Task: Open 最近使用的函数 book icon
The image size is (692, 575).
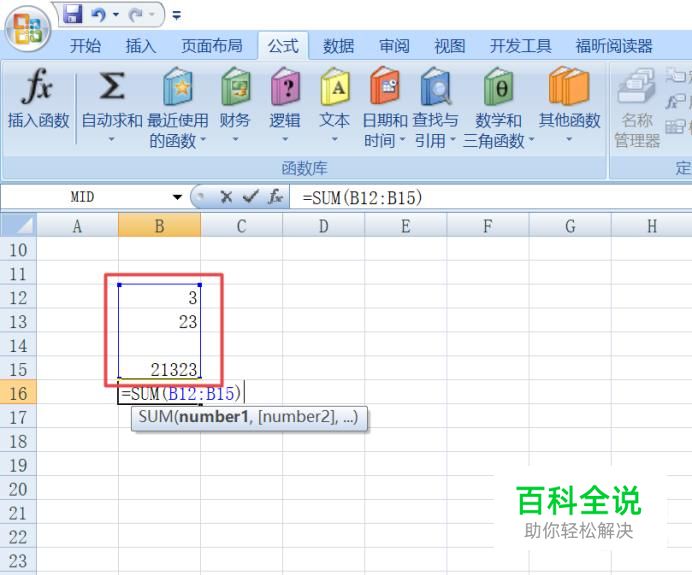Action: 177,86
